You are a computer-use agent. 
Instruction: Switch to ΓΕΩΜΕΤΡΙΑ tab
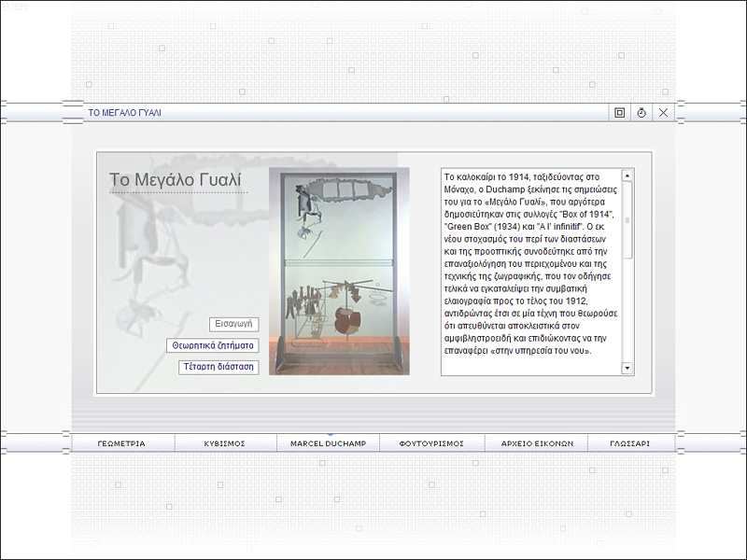click(x=121, y=443)
